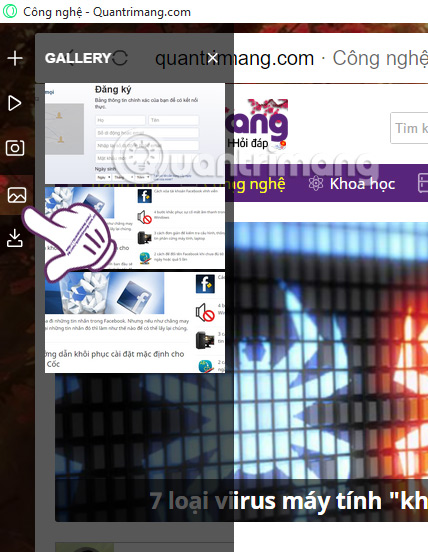Viewport: 428px width, 552px height.
Task: Click the icon at purple navbar's right edge
Action: [x=423, y=183]
